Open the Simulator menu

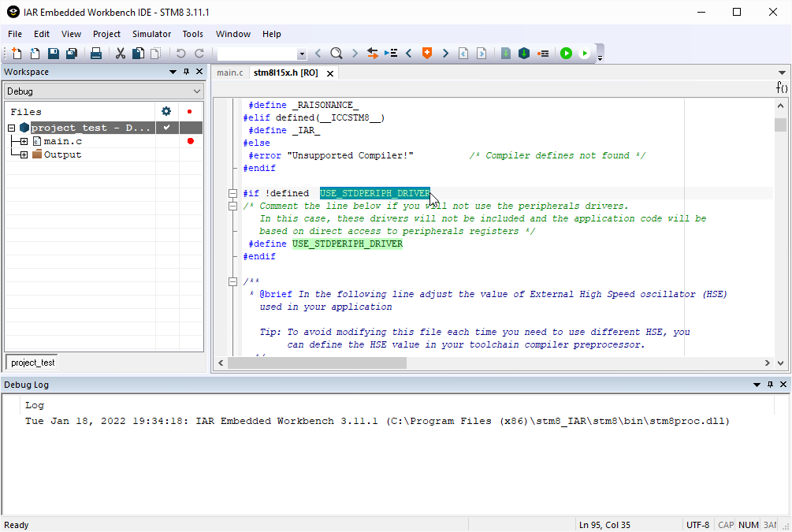151,34
